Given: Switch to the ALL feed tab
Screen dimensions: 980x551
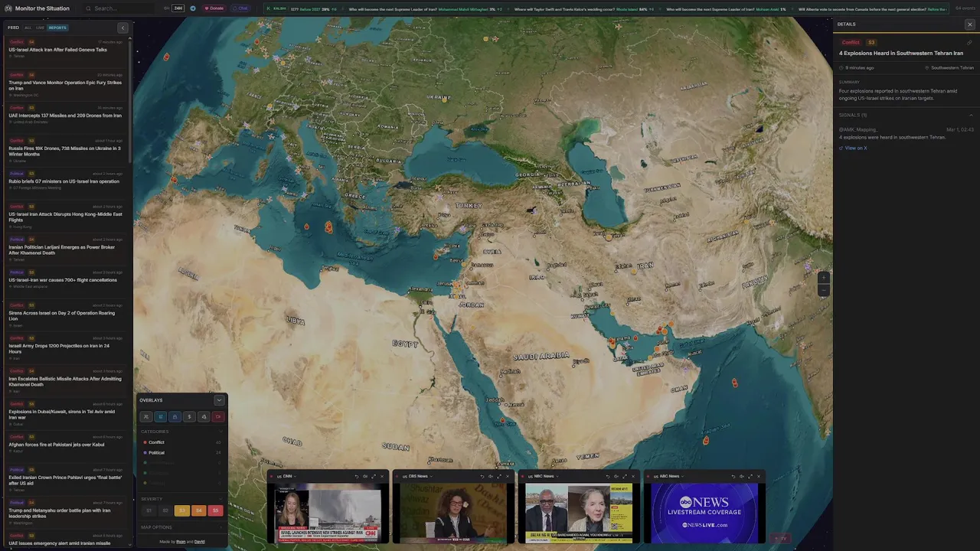Looking at the screenshot, I should click(28, 28).
